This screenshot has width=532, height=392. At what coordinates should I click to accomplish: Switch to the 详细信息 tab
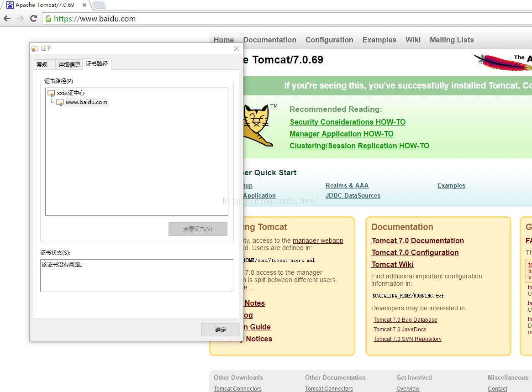click(x=69, y=64)
